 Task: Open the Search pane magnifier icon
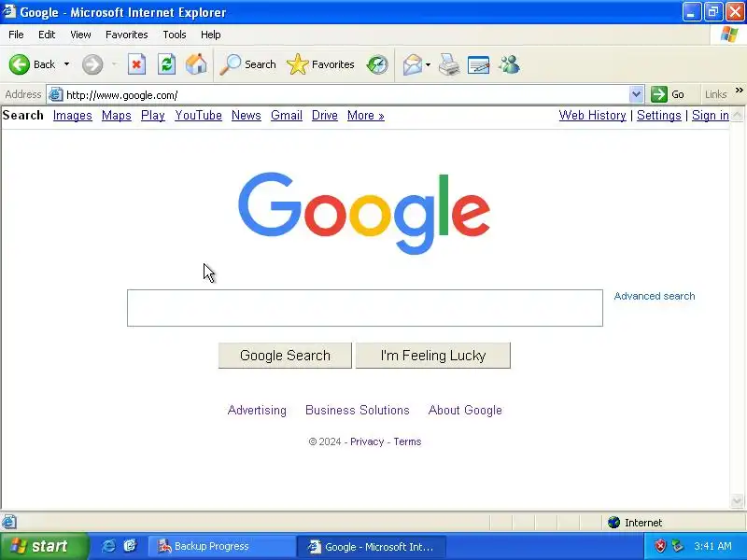coord(231,64)
